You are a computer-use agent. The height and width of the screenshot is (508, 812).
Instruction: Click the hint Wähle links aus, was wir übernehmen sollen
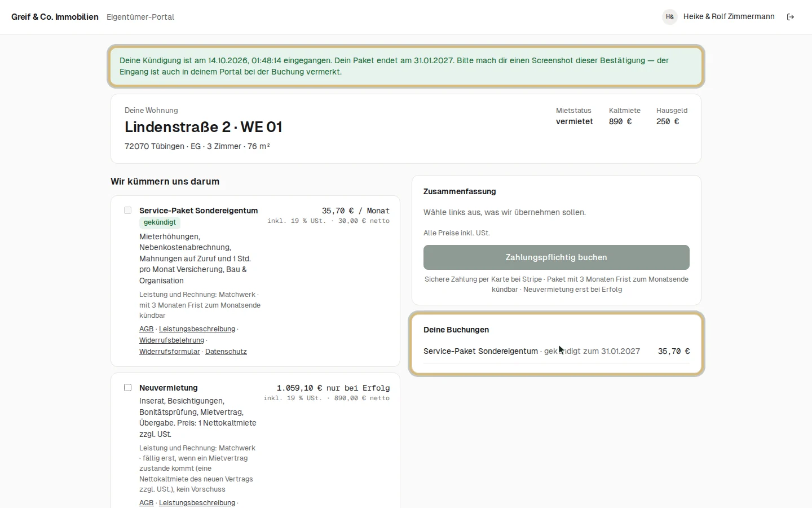pos(505,213)
